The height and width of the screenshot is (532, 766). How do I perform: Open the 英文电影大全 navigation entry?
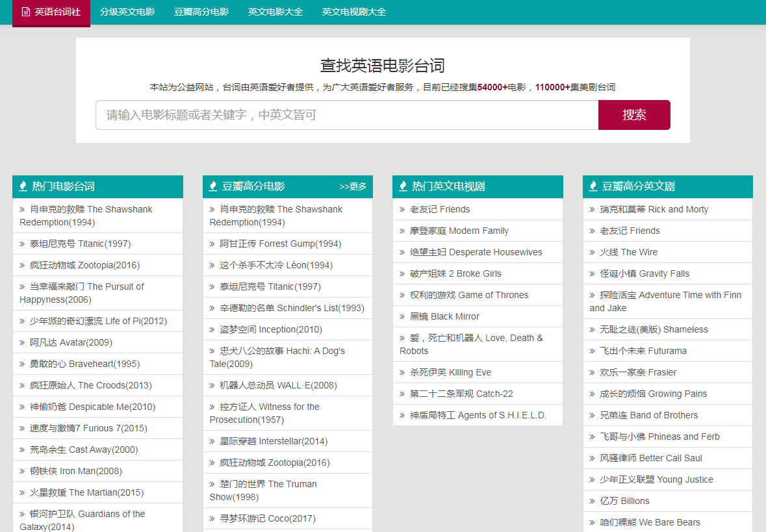275,11
